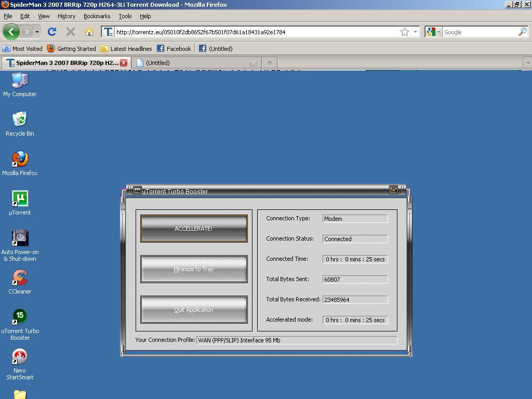Click the Turbo Booster title bar menu icon

pos(137,190)
